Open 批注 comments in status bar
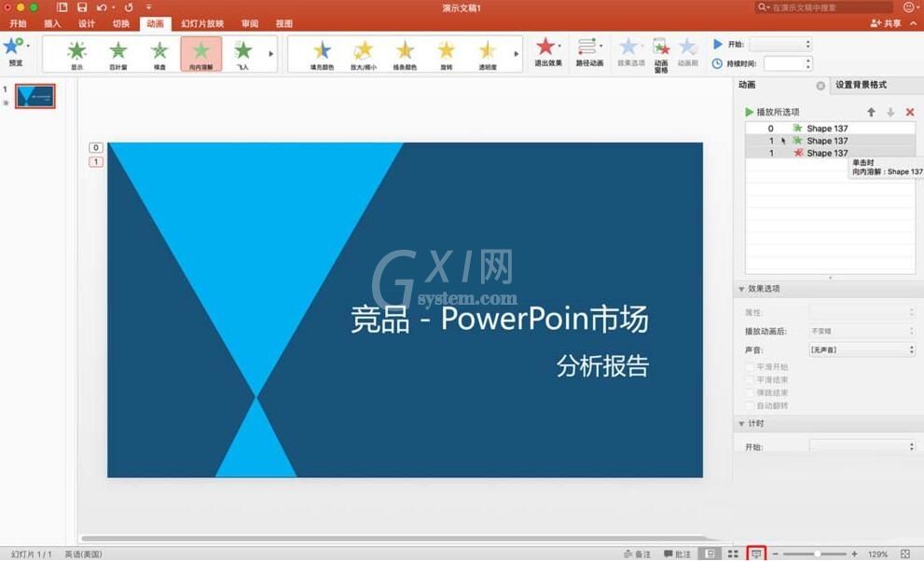The image size is (924, 561). click(677, 554)
